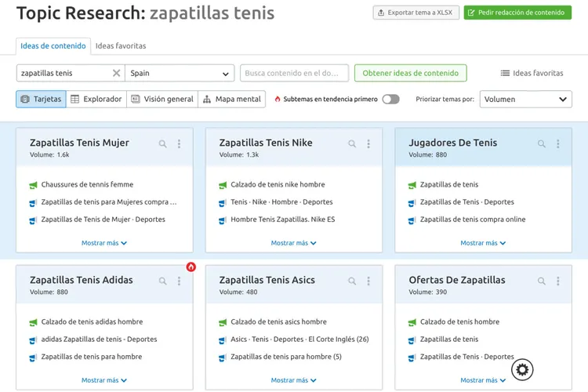588x392 pixels.
Task: Select the Visión general view
Action: (x=162, y=99)
